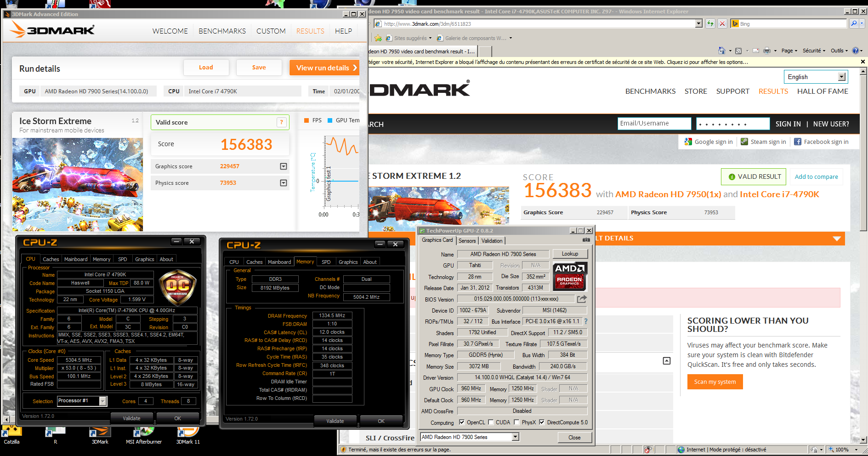Open HALL OF FAME on the 3DMark website
This screenshot has height=456, width=868.
coord(823,91)
